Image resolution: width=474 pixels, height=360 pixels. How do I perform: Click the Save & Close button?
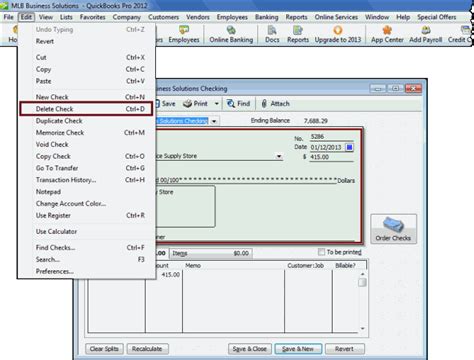tap(250, 349)
